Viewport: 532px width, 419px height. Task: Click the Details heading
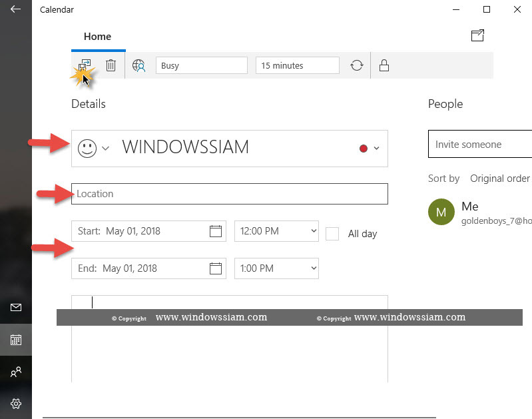88,104
